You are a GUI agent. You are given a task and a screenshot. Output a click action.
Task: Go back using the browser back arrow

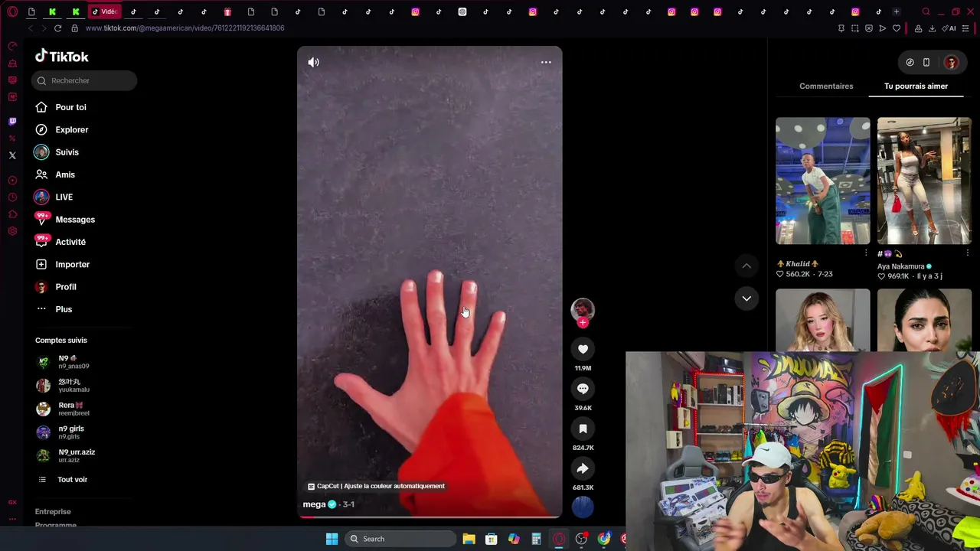(30, 28)
